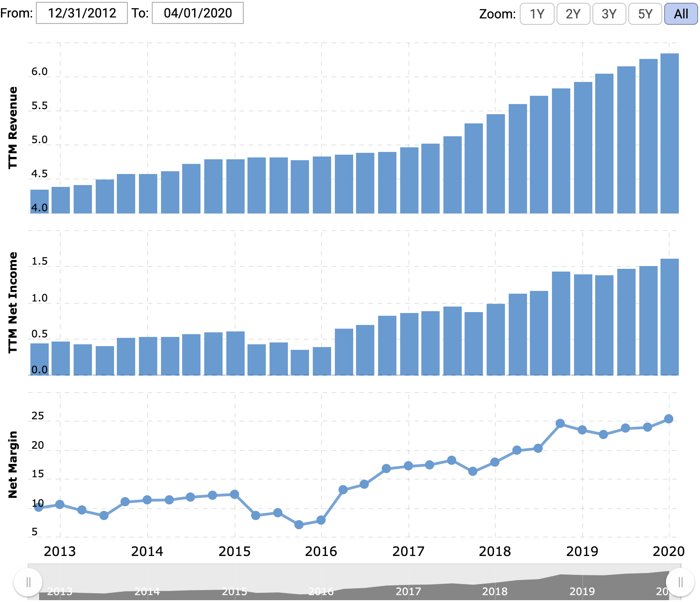Click the first TTM Revenue bar
This screenshot has height=602, width=700.
coord(40,202)
